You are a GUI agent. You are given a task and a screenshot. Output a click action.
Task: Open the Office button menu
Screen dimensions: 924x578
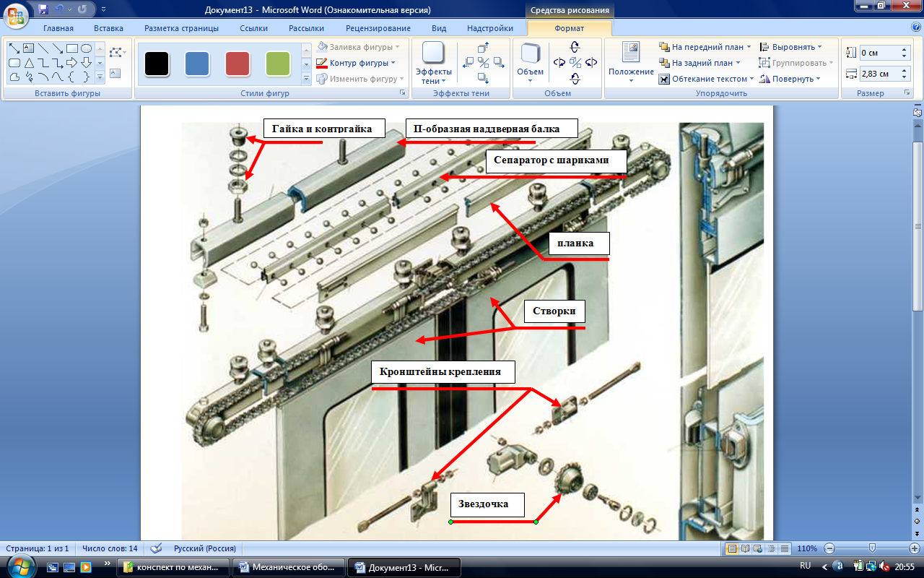[x=15, y=14]
